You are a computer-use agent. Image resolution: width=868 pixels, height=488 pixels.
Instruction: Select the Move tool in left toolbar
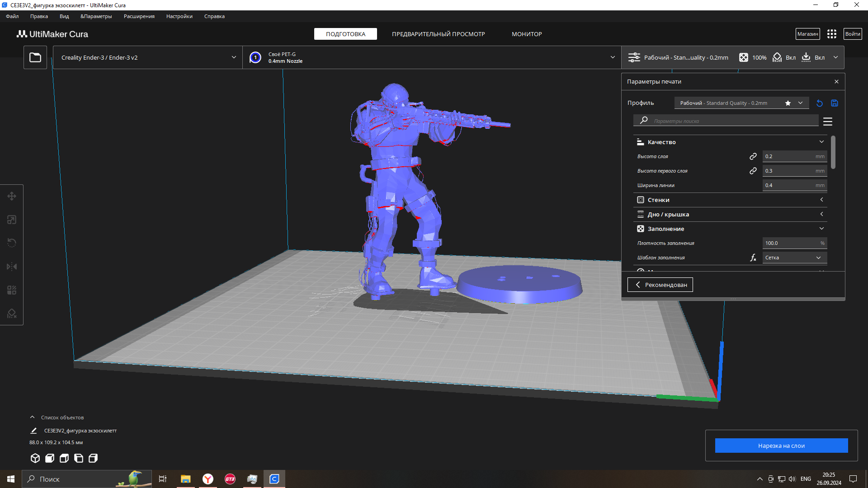tap(12, 196)
